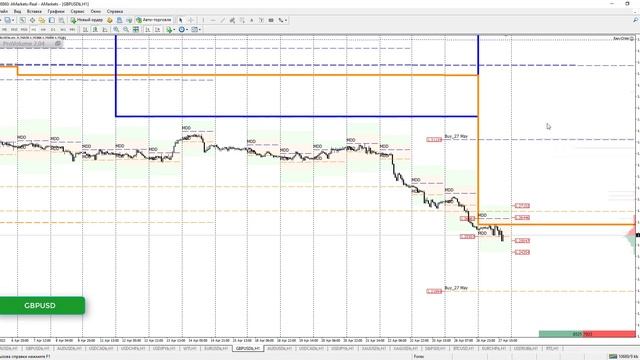Toggle chart auto scroll
Image resolution: width=640 pixels, height=360 pixels.
(x=148, y=29)
